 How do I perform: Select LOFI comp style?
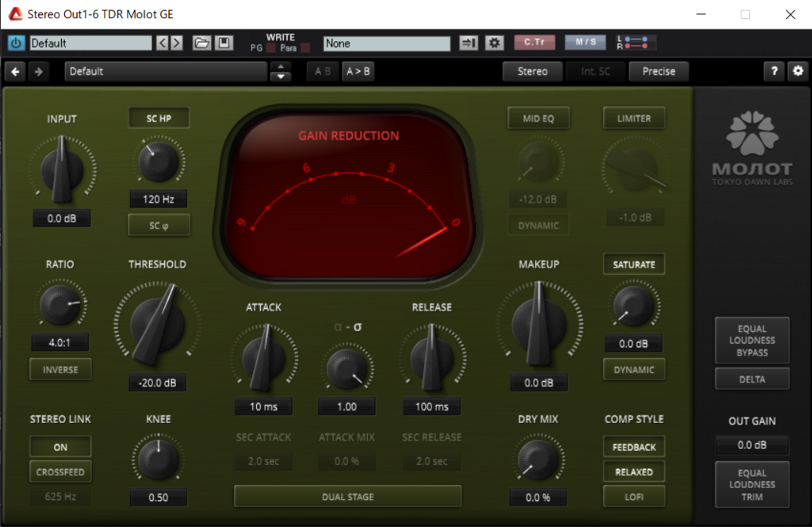coord(634,497)
